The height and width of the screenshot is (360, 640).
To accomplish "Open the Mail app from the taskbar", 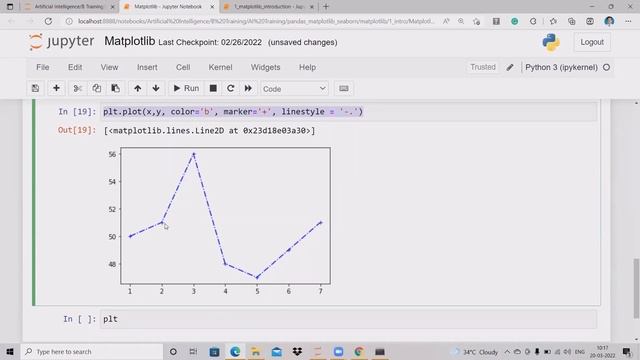I will [277, 351].
